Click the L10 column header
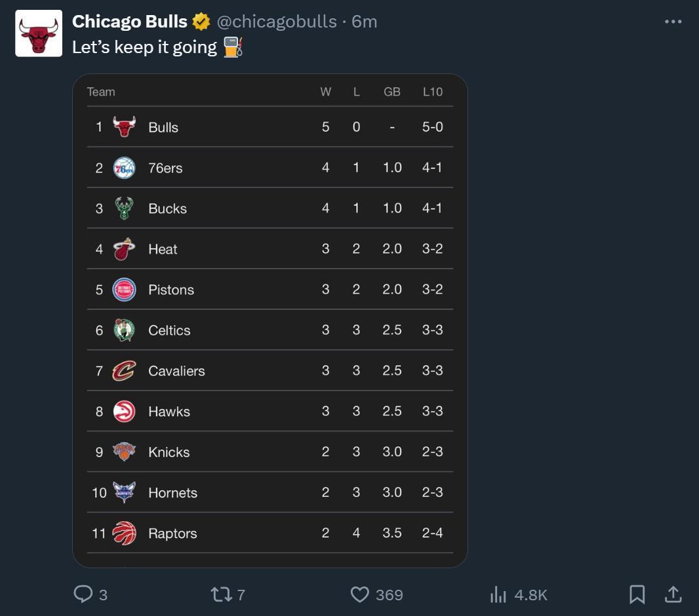Viewport: 699px width, 616px height. 432,92
